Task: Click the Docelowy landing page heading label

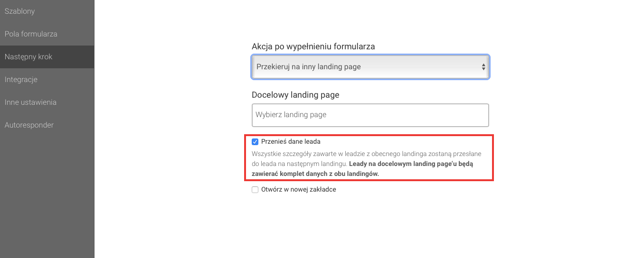Action: pyautogui.click(x=295, y=94)
